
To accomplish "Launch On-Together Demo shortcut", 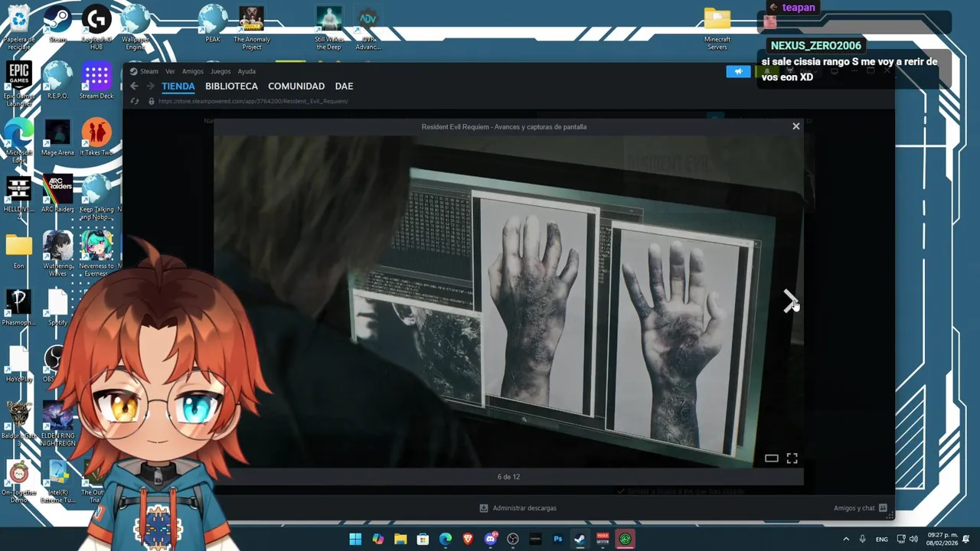I will [x=18, y=480].
